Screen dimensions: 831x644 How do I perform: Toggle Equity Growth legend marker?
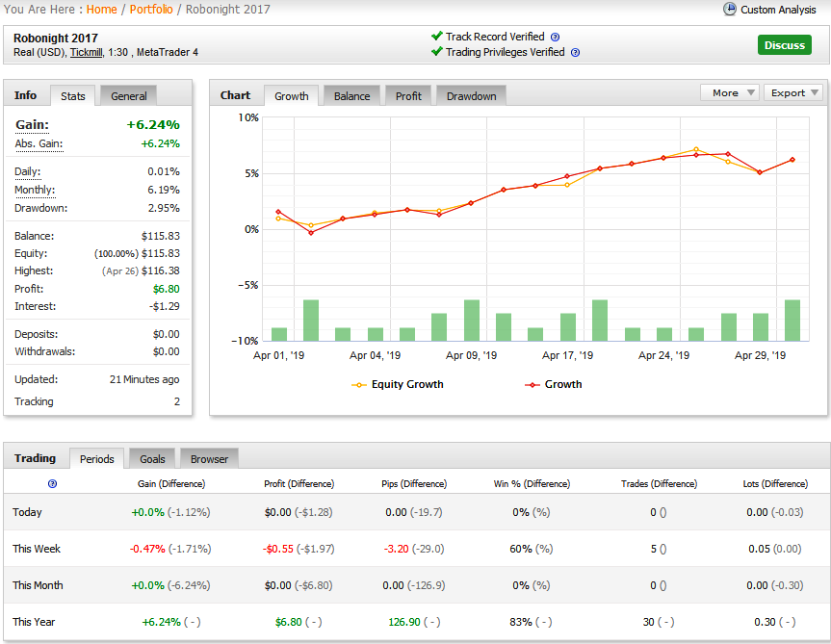tap(359, 385)
